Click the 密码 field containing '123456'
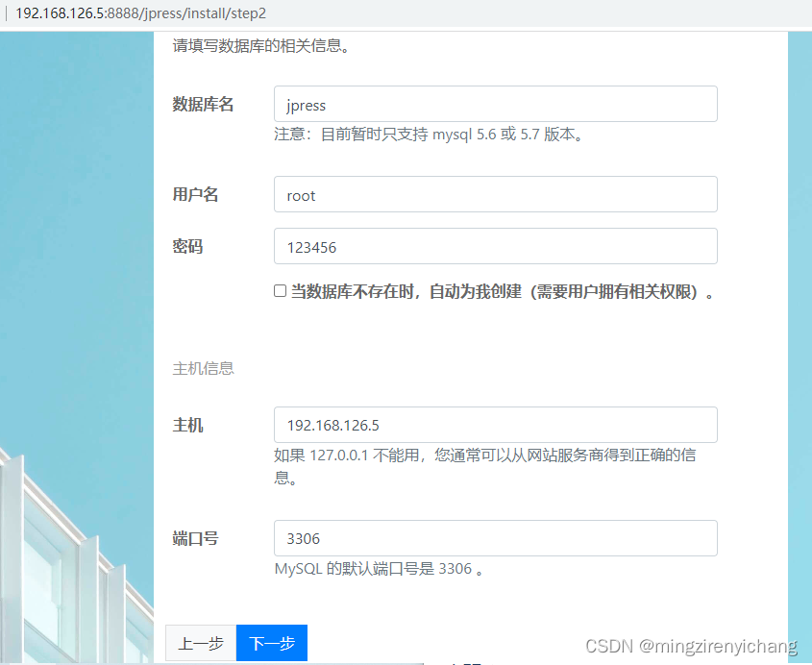Screen dimensions: 812x665 pyautogui.click(x=495, y=246)
